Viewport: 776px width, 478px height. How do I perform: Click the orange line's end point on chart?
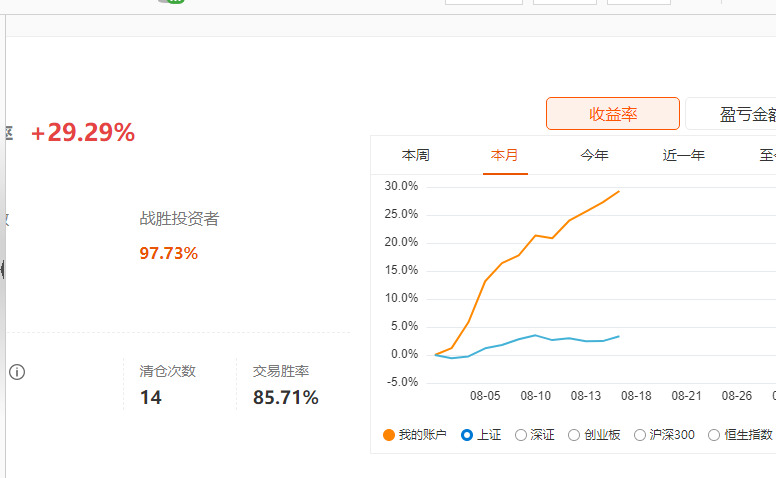(619, 191)
